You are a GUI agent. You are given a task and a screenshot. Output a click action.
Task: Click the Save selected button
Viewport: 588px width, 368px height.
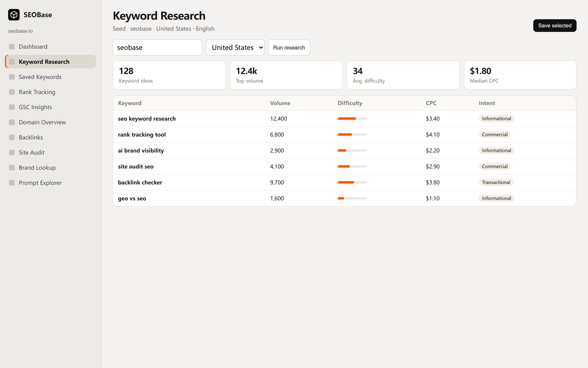tap(555, 26)
